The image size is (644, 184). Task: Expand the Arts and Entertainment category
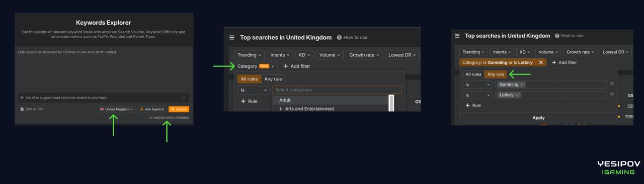(x=281, y=109)
